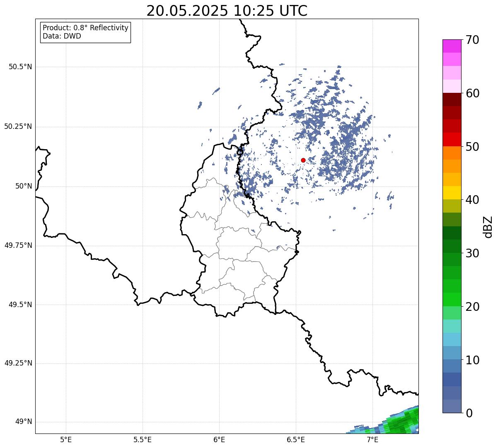498x448 pixels.
Task: Click the colorbar tick label 10
Action: pyautogui.click(x=472, y=360)
